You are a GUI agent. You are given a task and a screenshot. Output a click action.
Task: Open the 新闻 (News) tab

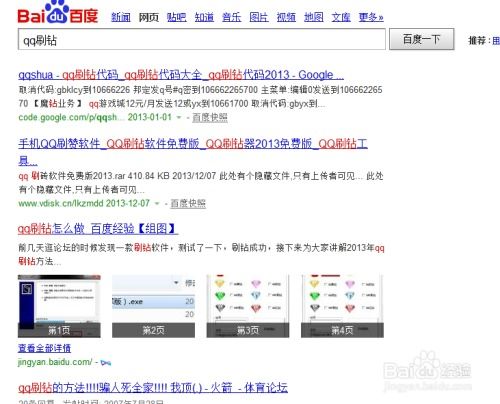[x=121, y=17]
